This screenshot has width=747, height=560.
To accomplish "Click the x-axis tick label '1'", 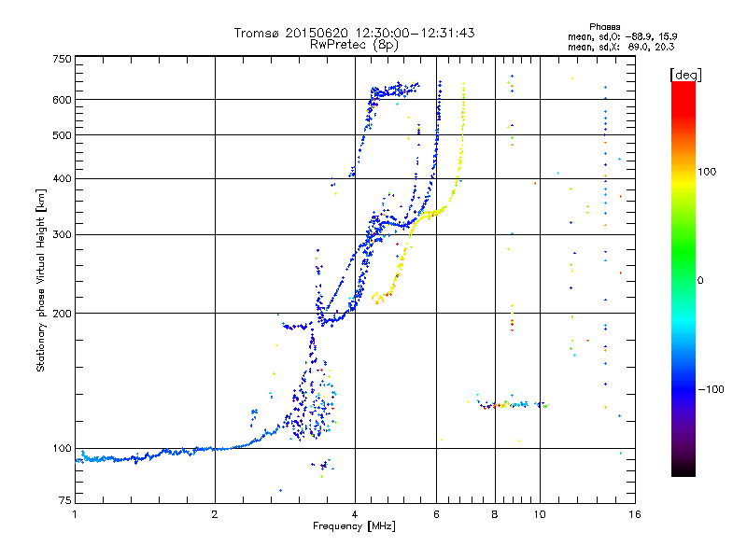I will tap(75, 514).
